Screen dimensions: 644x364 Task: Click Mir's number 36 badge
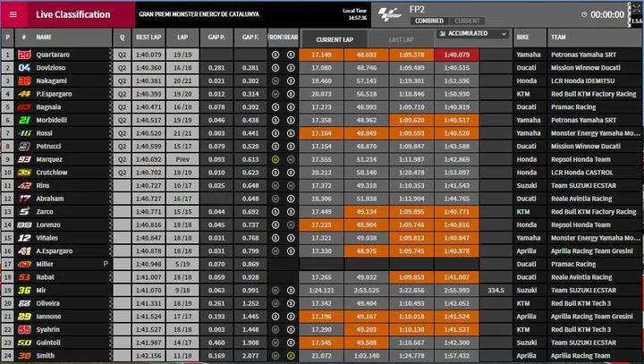(x=24, y=291)
